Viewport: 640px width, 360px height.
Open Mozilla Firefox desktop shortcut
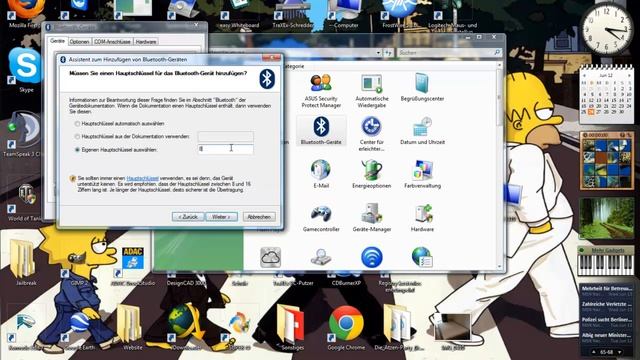coord(25,14)
